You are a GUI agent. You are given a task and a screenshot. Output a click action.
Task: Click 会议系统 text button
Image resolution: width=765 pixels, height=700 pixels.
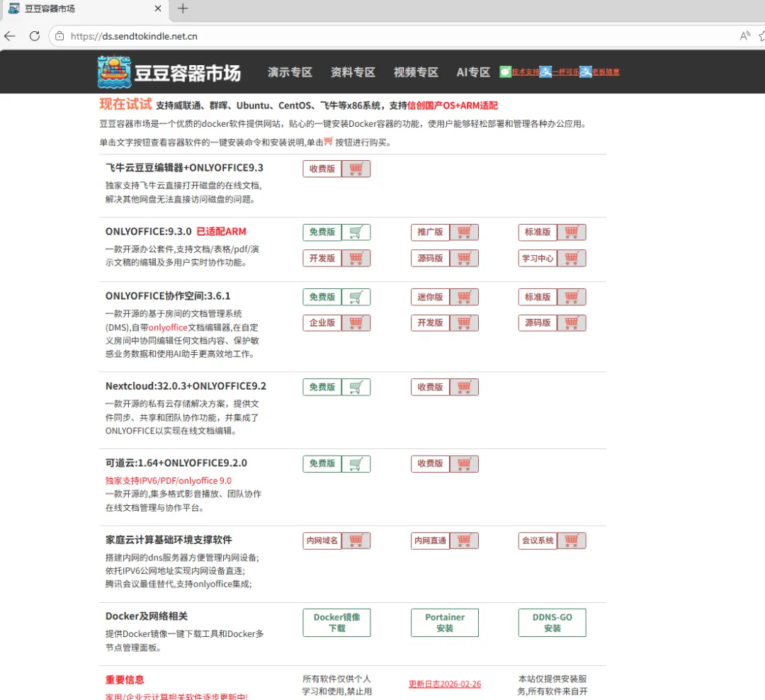[538, 541]
